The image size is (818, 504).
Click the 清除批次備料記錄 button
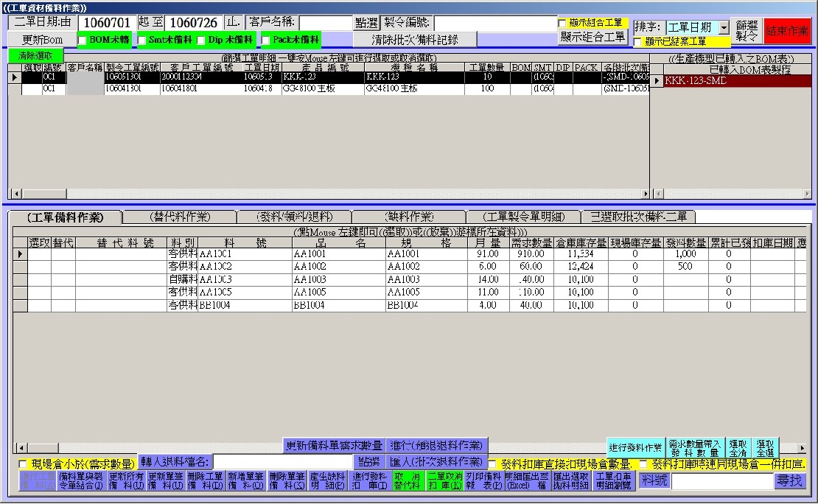click(415, 40)
